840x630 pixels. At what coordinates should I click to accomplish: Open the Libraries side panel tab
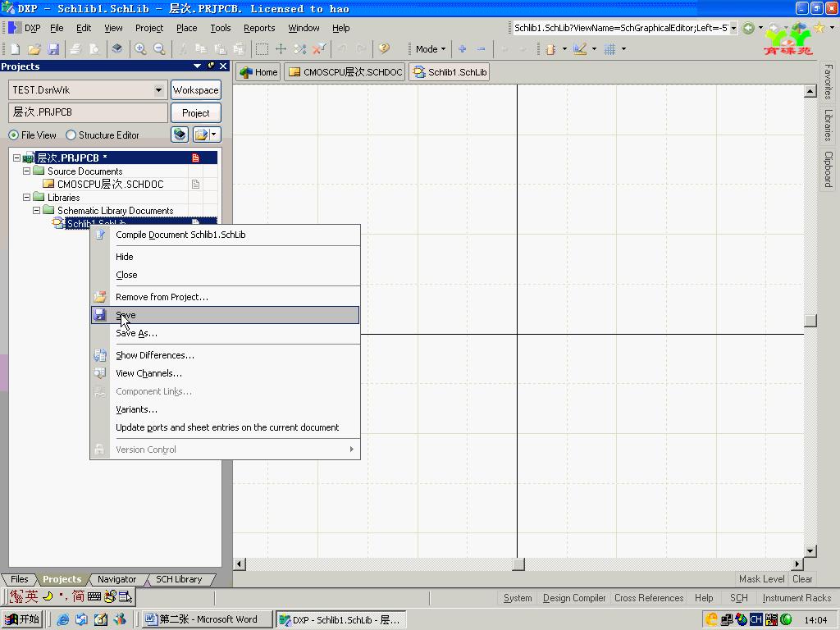(x=829, y=125)
